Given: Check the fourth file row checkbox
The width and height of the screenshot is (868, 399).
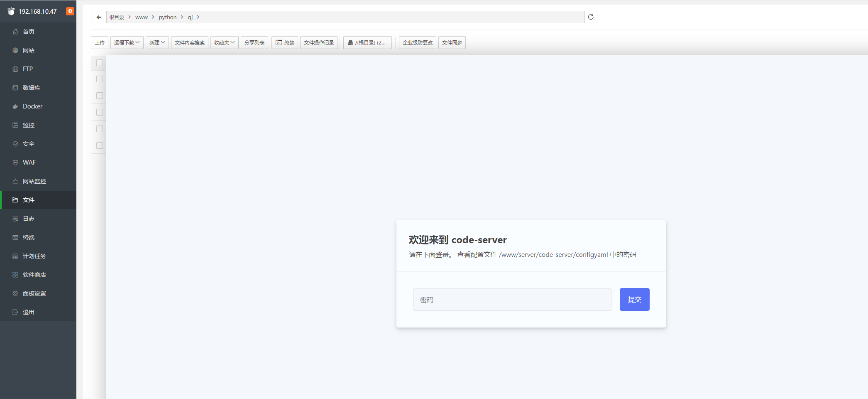Looking at the screenshot, I should (100, 112).
